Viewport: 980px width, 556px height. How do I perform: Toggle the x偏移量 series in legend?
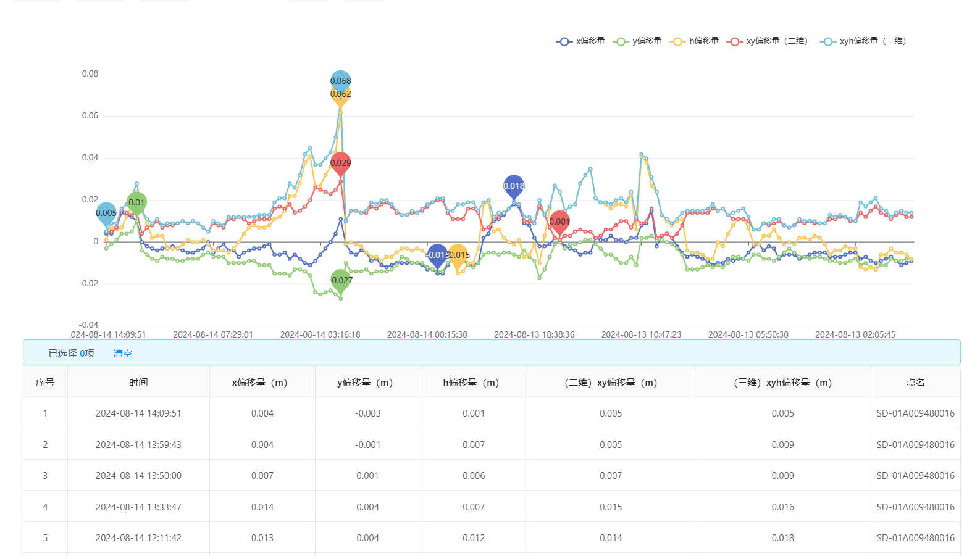(580, 41)
